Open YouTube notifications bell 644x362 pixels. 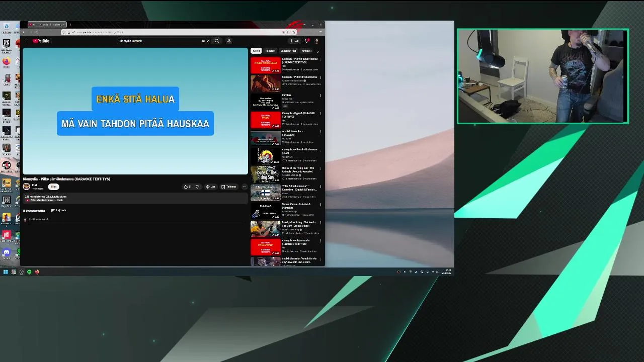[x=306, y=41]
